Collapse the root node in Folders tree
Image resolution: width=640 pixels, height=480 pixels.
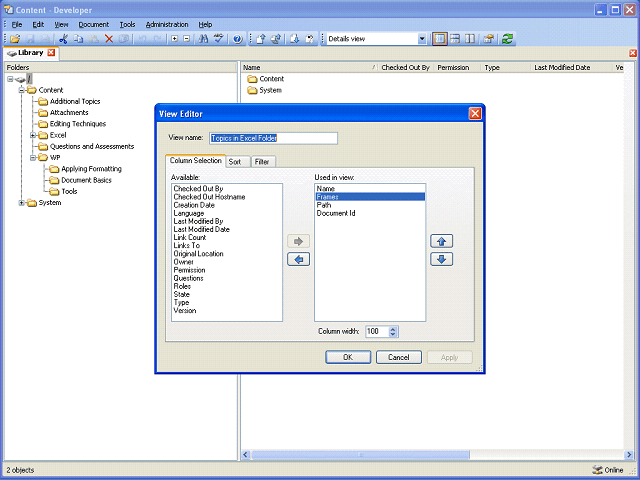10,79
